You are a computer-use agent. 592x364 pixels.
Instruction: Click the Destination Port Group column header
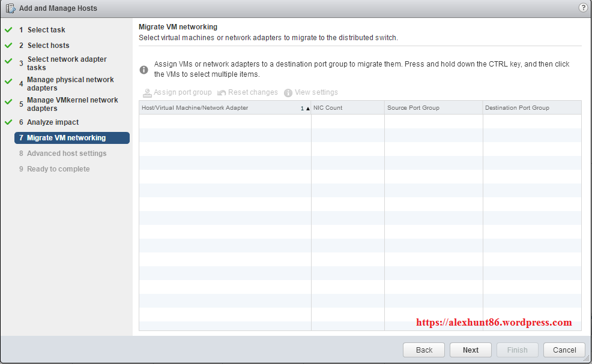(531, 108)
